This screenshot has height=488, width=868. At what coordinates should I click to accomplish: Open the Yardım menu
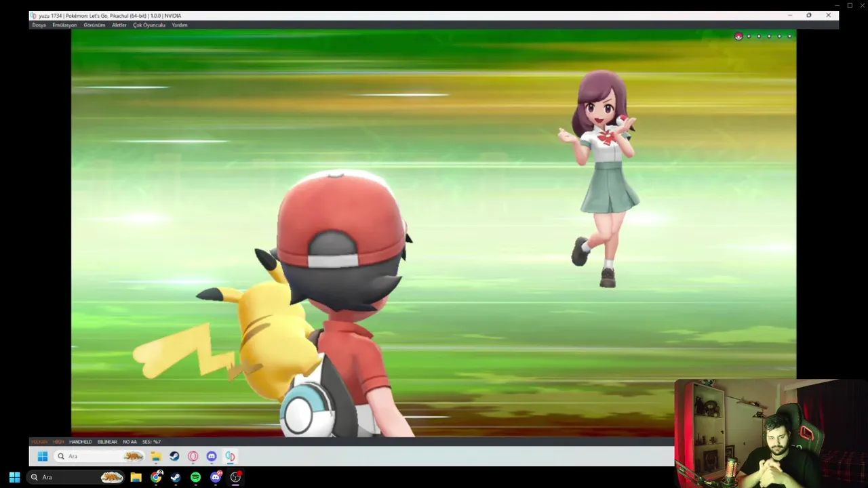(180, 25)
